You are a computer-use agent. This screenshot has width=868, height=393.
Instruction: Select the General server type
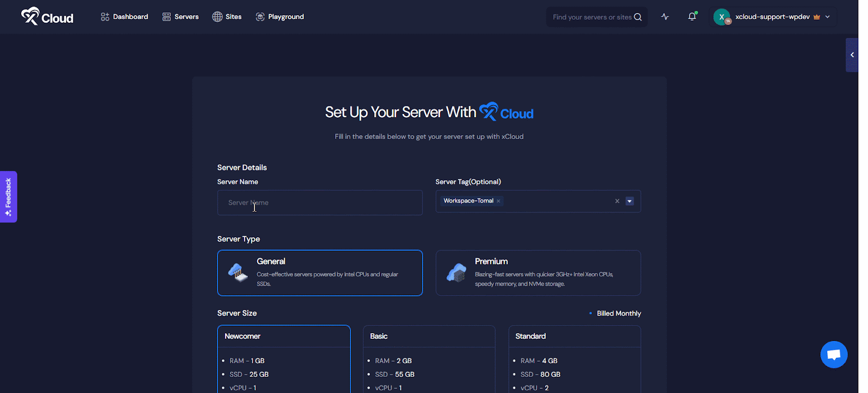click(320, 273)
